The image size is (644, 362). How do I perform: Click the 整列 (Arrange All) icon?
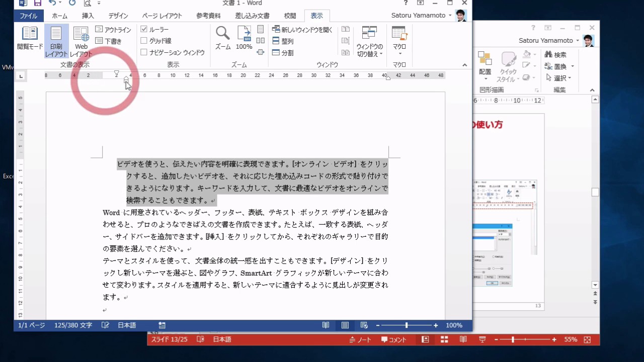(276, 41)
